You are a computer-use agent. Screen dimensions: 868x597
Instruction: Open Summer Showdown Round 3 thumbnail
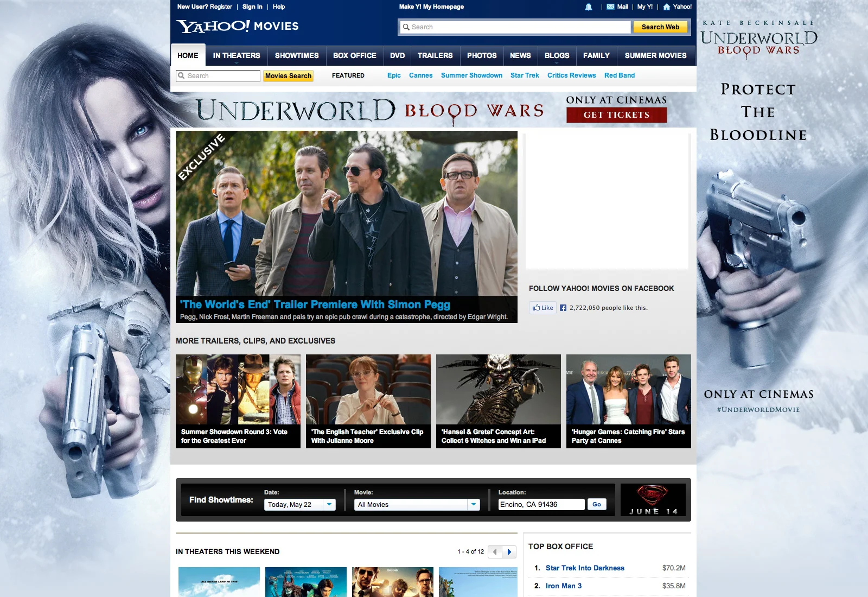click(238, 401)
